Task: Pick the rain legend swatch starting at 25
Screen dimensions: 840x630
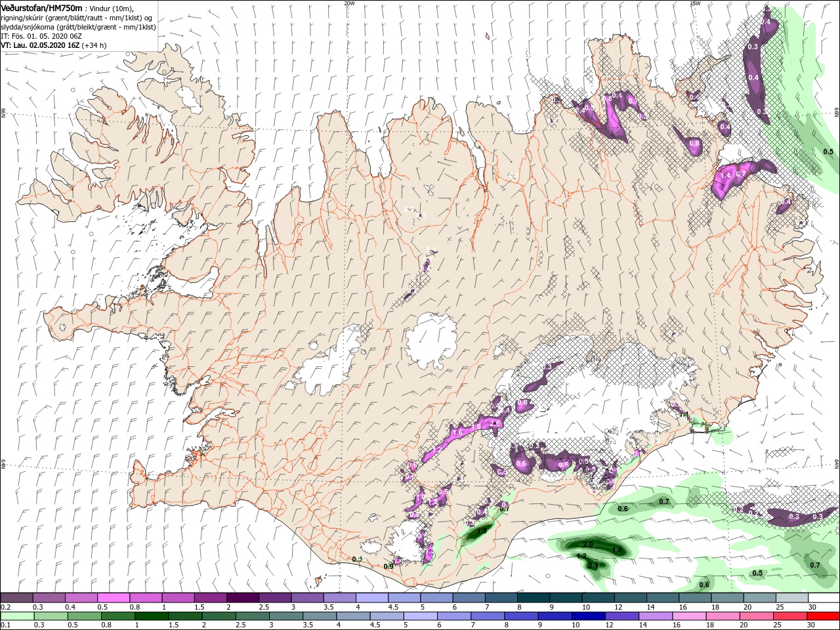Action: (789, 616)
